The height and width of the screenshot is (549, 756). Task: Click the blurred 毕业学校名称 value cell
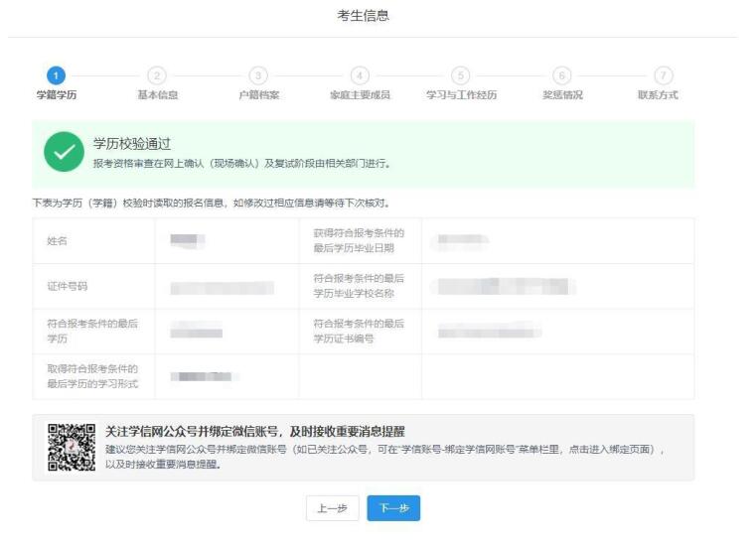pyautogui.click(x=503, y=287)
